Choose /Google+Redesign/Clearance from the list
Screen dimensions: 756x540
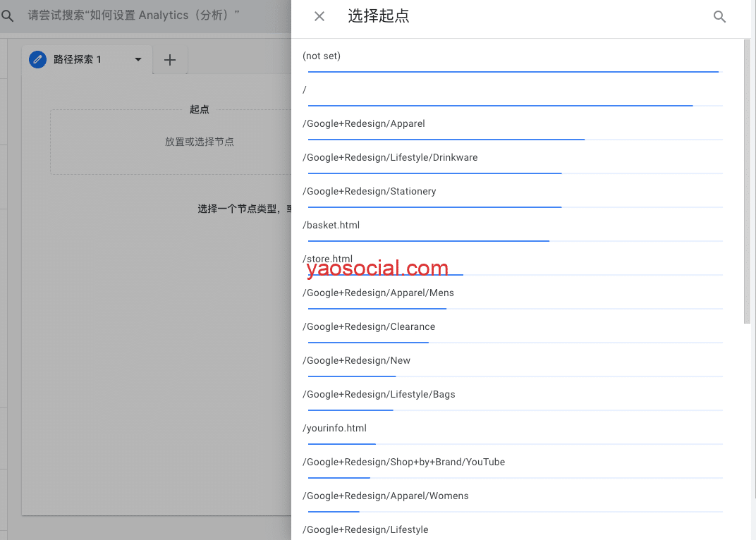369,327
